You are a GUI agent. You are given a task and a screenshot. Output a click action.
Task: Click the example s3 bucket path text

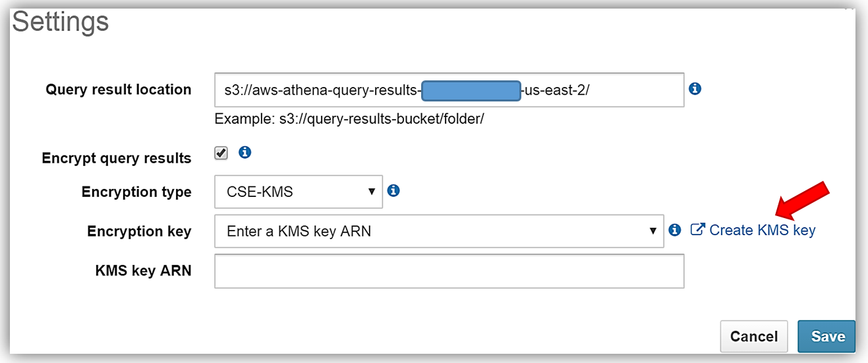pyautogui.click(x=349, y=120)
